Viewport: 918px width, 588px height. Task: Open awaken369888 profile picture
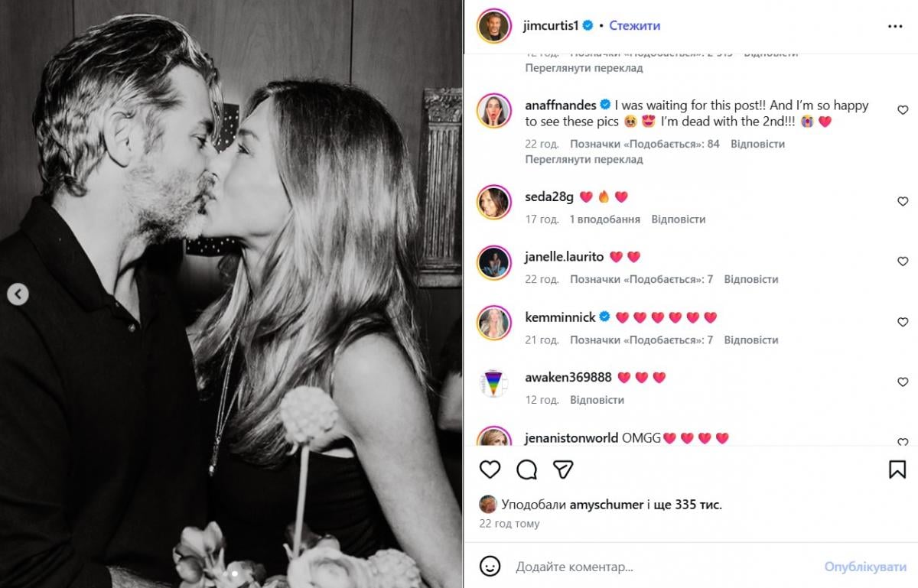(x=494, y=382)
